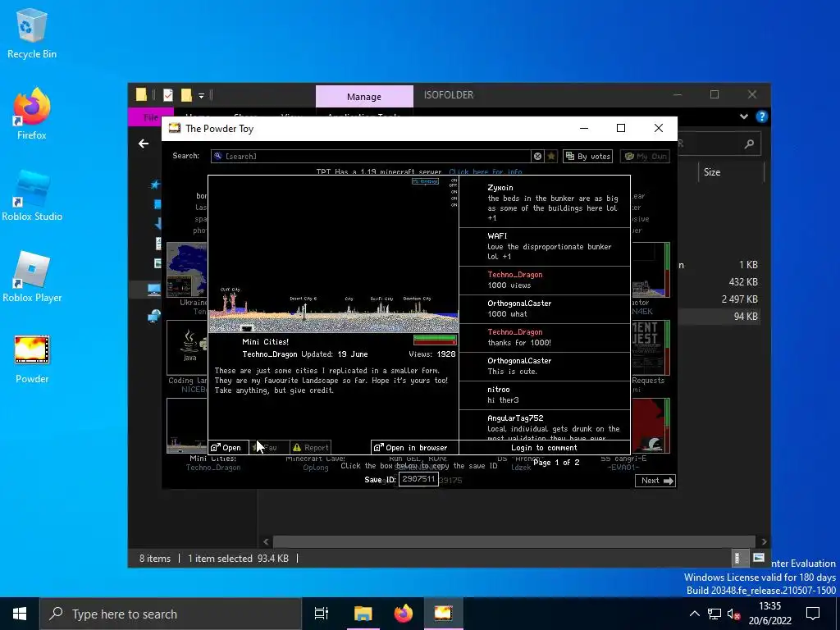
Task: Toggle the favorites star beside search
Action: pyautogui.click(x=551, y=156)
